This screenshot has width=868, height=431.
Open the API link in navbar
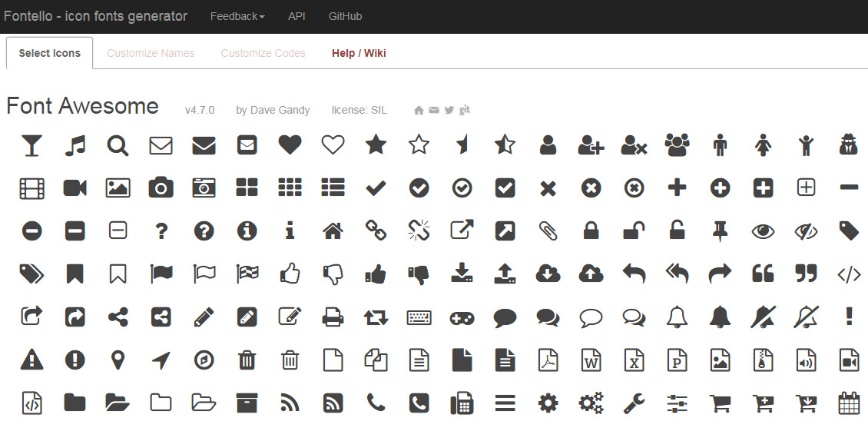(297, 17)
